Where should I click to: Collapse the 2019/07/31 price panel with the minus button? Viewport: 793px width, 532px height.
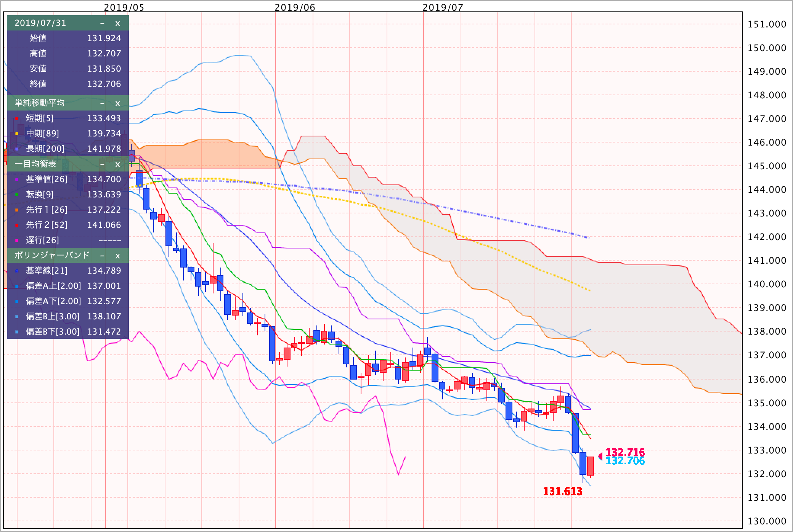(102, 23)
